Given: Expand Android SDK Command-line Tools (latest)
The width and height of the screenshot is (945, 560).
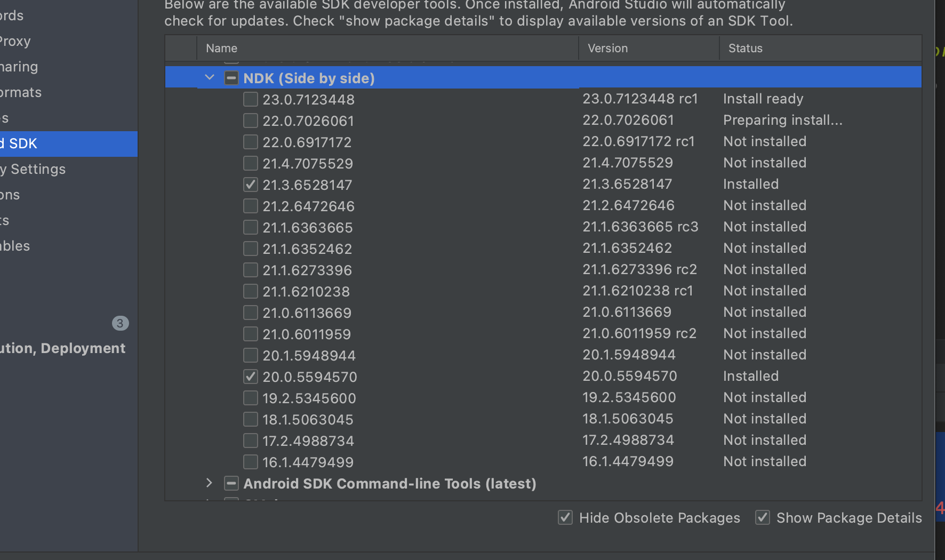Looking at the screenshot, I should coord(209,483).
